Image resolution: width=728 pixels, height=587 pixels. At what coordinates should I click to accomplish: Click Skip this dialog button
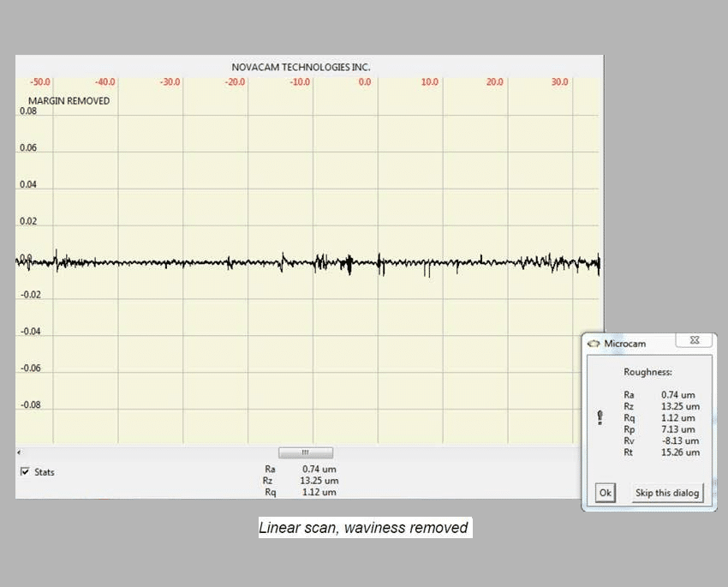click(666, 493)
